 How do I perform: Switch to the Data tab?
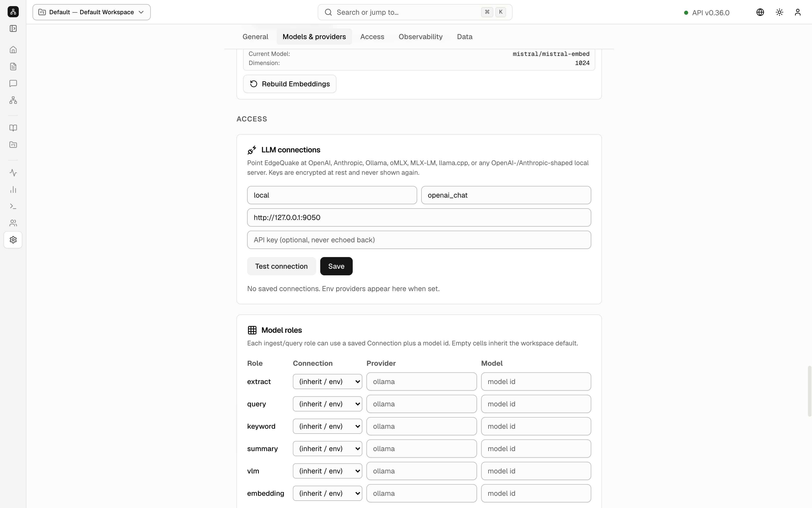tap(464, 37)
